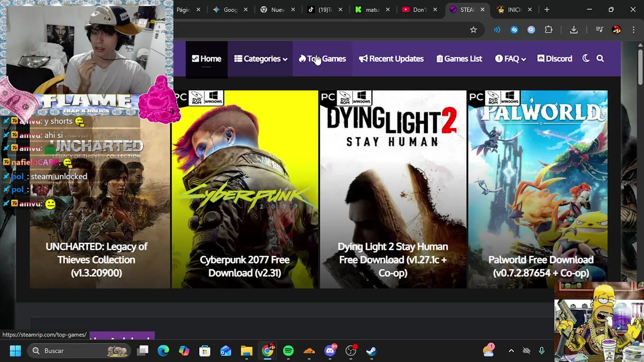
Task: Open the Top Games page
Action: (322, 59)
